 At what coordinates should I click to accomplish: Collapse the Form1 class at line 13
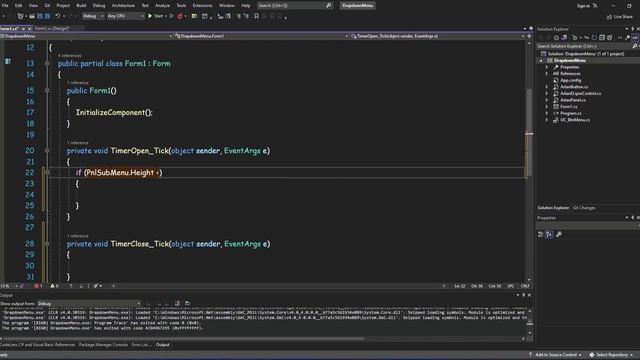coord(47,63)
